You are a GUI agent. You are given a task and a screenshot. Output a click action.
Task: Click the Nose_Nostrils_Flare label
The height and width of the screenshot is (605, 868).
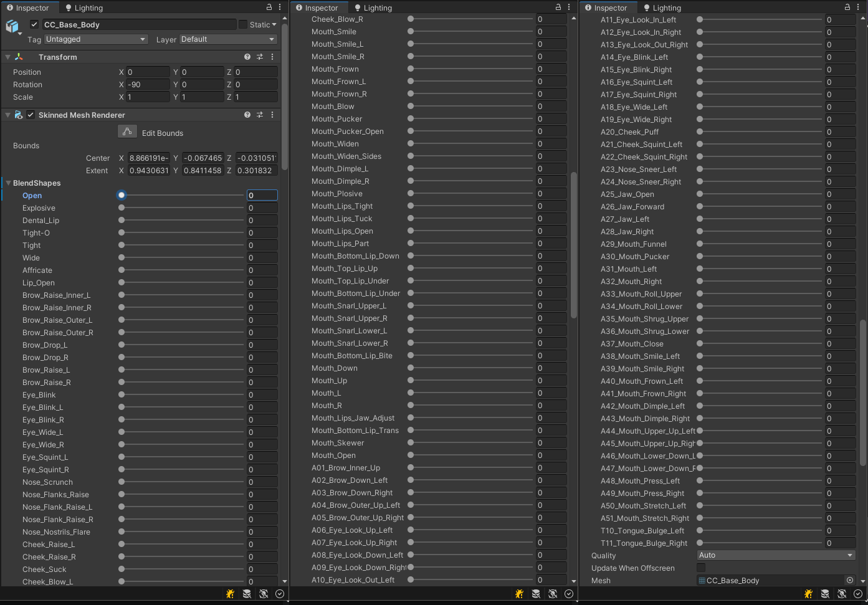pos(56,532)
